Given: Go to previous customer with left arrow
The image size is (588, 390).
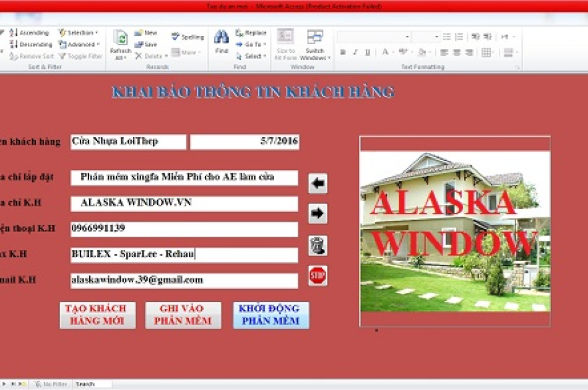Looking at the screenshot, I should pyautogui.click(x=318, y=183).
